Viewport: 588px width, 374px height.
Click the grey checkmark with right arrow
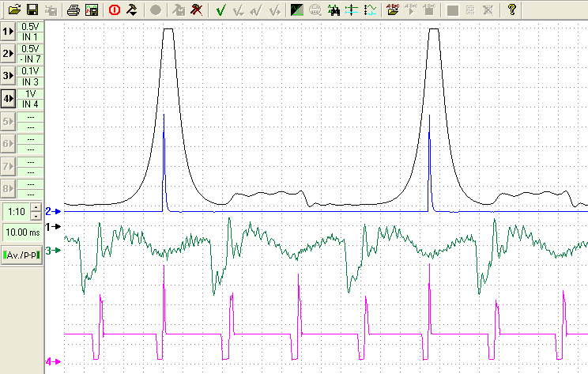[x=274, y=9]
